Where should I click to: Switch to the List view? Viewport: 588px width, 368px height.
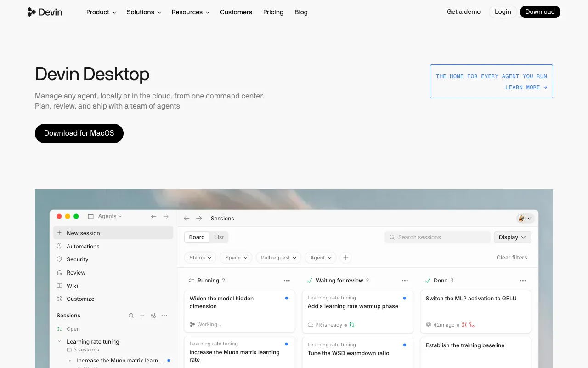(219, 237)
